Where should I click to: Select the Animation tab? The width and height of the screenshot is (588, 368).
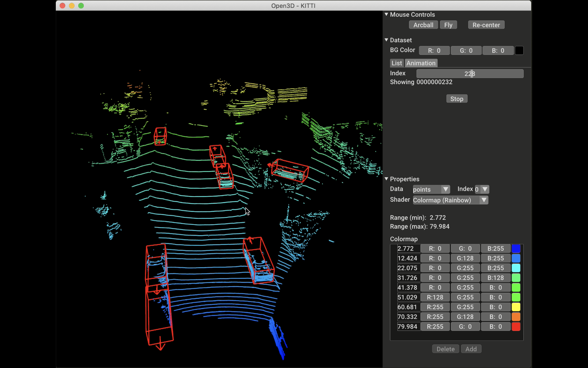point(421,63)
